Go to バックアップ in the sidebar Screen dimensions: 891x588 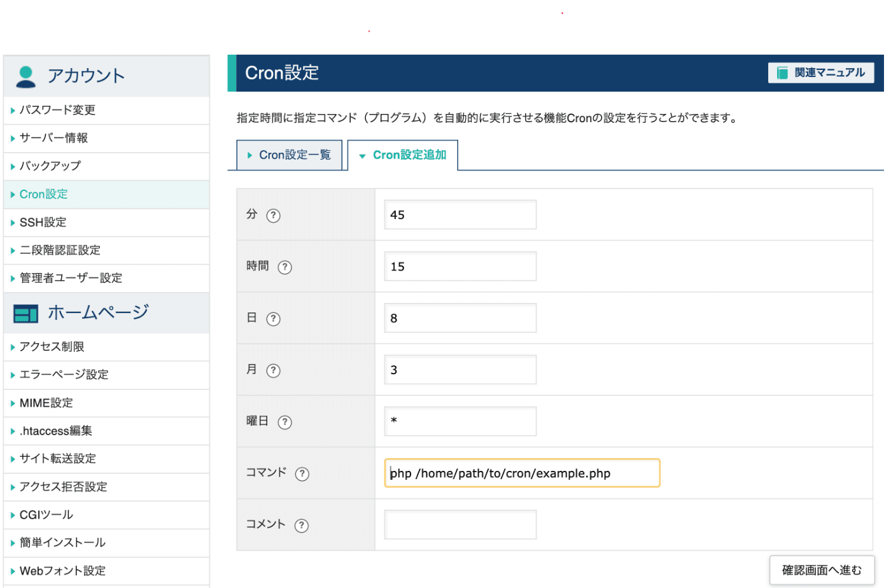pos(106,166)
